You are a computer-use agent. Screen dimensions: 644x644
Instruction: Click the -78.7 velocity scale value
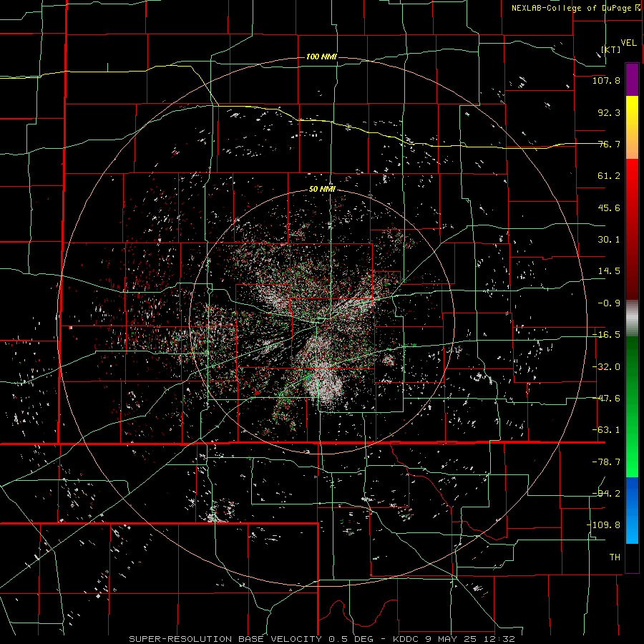coord(606,462)
